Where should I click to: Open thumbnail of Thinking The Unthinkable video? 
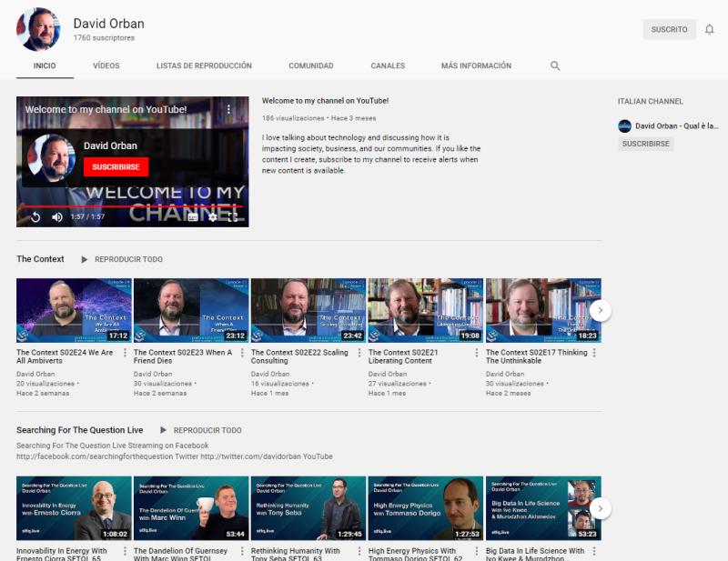point(543,310)
